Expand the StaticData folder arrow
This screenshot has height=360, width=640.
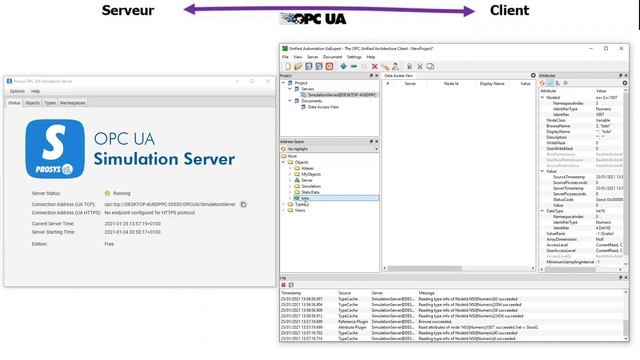290,192
